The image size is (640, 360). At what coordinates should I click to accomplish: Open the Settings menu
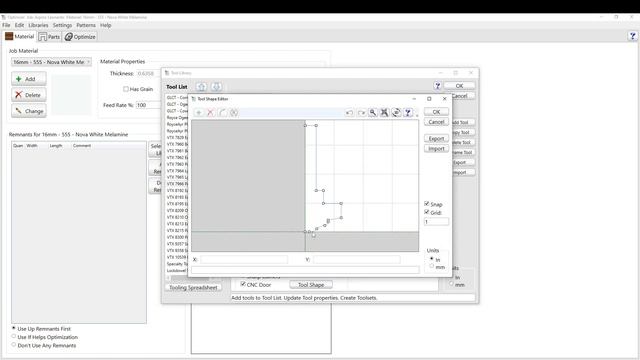click(x=62, y=25)
